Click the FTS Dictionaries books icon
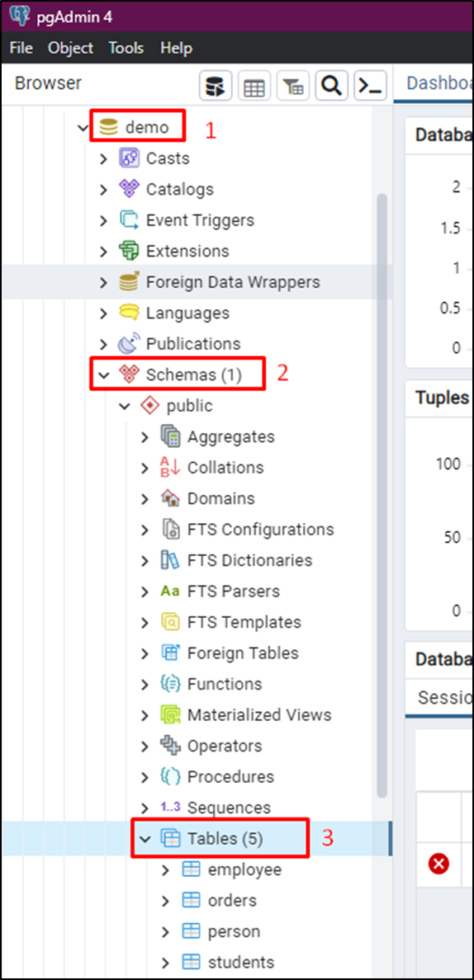The image size is (474, 980). [170, 560]
